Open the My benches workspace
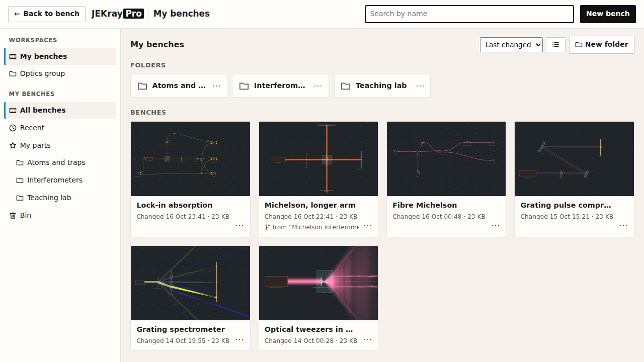Screen dimensions: 644x362 [60, 56]
